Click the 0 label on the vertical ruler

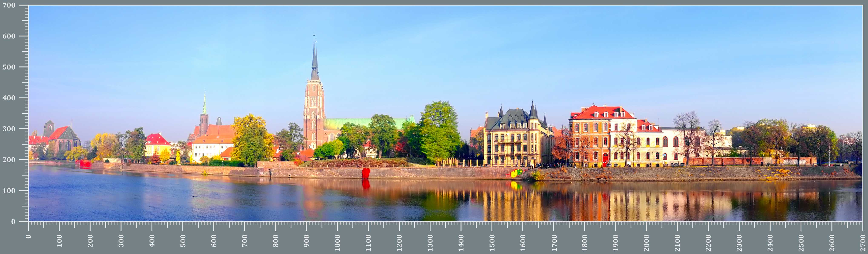coord(13,222)
